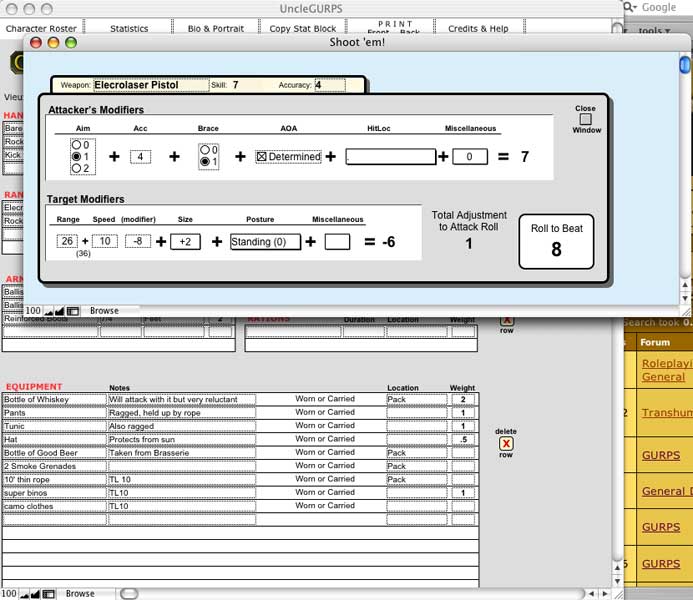The height and width of the screenshot is (600, 693).
Task: Click weight cell .5 for Hat
Action: click(x=463, y=440)
